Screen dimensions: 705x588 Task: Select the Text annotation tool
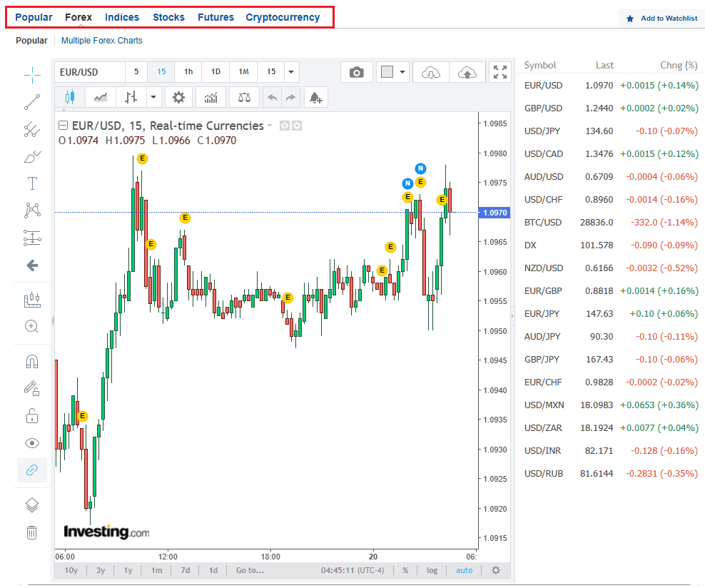tap(32, 183)
